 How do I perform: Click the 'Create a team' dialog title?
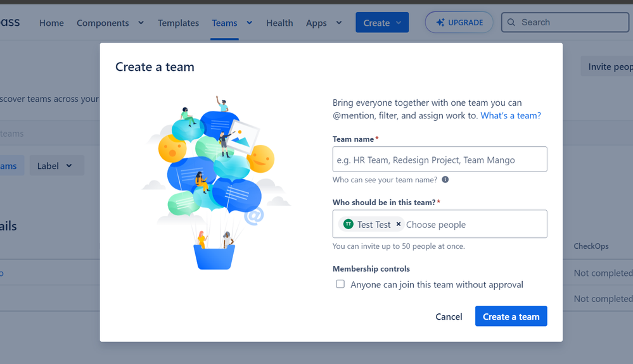click(155, 67)
